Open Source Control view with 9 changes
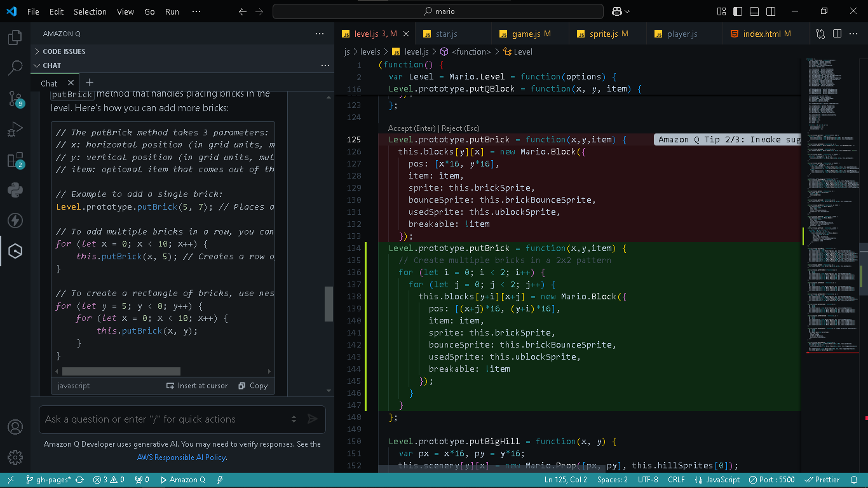This screenshot has height=488, width=868. 15,98
